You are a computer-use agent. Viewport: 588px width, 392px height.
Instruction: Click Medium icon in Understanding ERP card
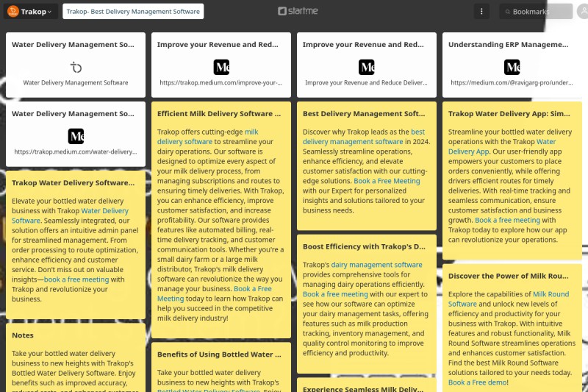[x=512, y=68]
